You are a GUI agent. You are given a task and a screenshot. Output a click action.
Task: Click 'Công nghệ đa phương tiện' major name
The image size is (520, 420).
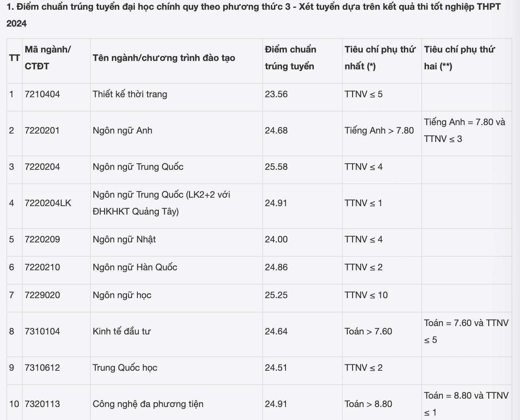148,404
